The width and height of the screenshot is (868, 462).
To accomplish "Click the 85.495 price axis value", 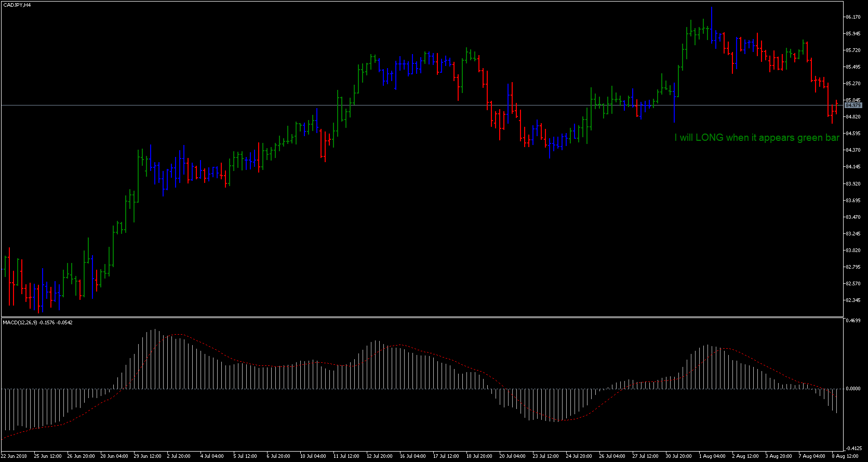I will [852, 67].
